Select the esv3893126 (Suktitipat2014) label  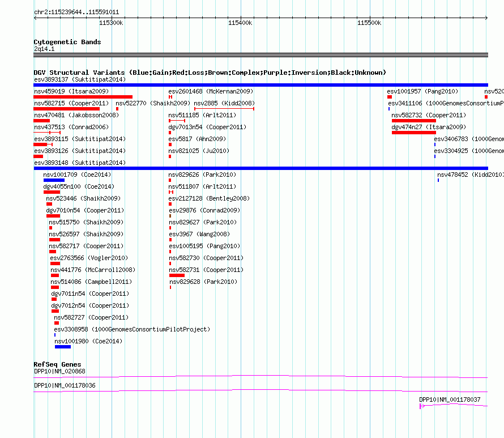click(x=80, y=151)
